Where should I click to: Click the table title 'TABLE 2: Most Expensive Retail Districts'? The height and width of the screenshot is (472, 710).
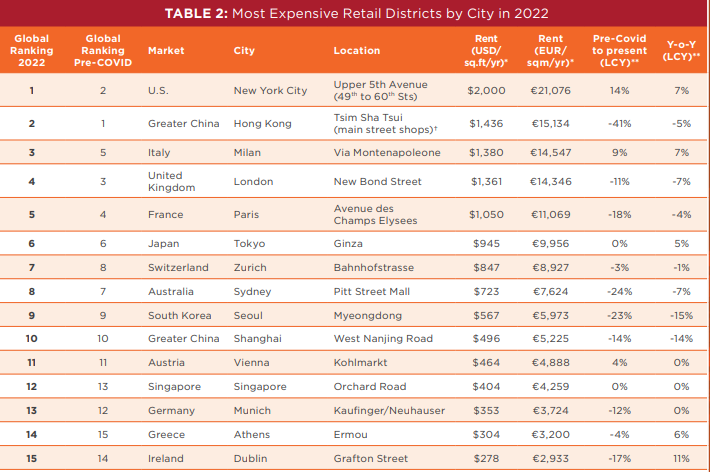click(x=356, y=13)
